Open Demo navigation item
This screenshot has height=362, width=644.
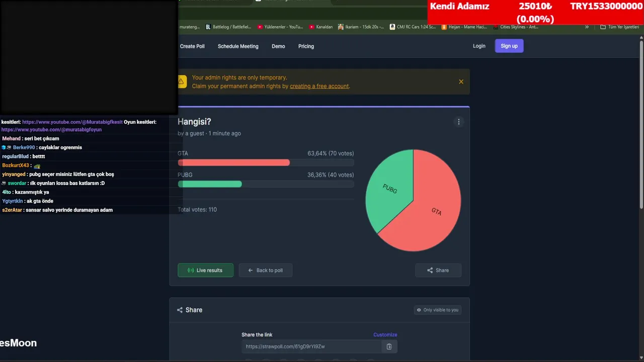[278, 46]
